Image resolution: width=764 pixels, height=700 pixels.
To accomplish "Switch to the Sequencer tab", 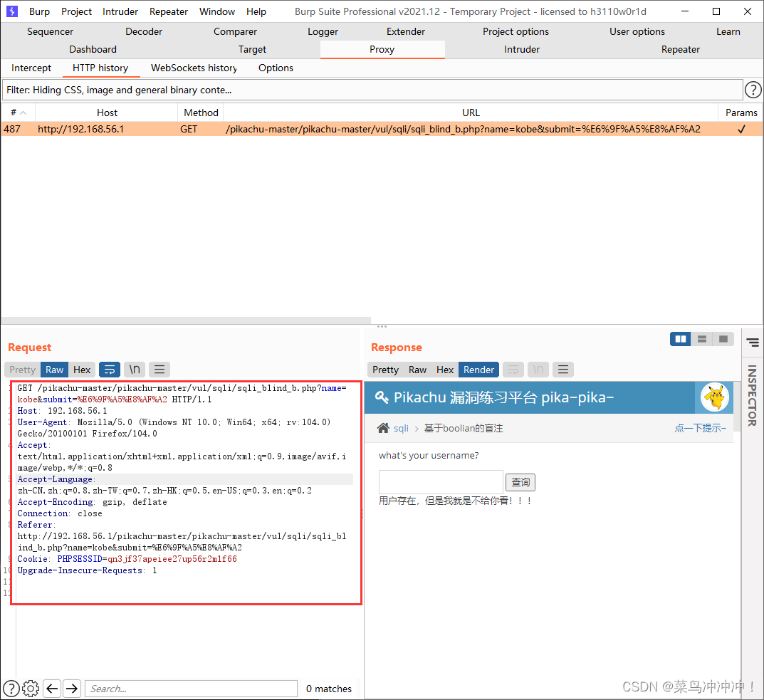I will (50, 31).
